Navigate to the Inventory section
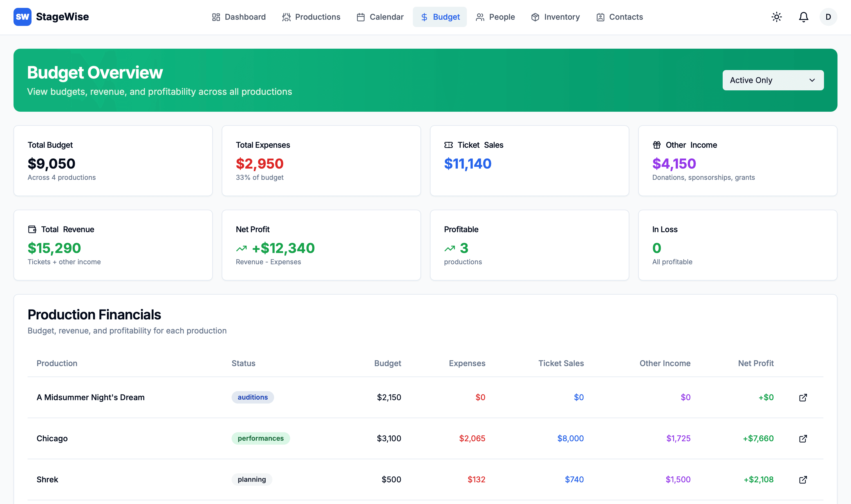Image resolution: width=851 pixels, height=504 pixels. 555,17
